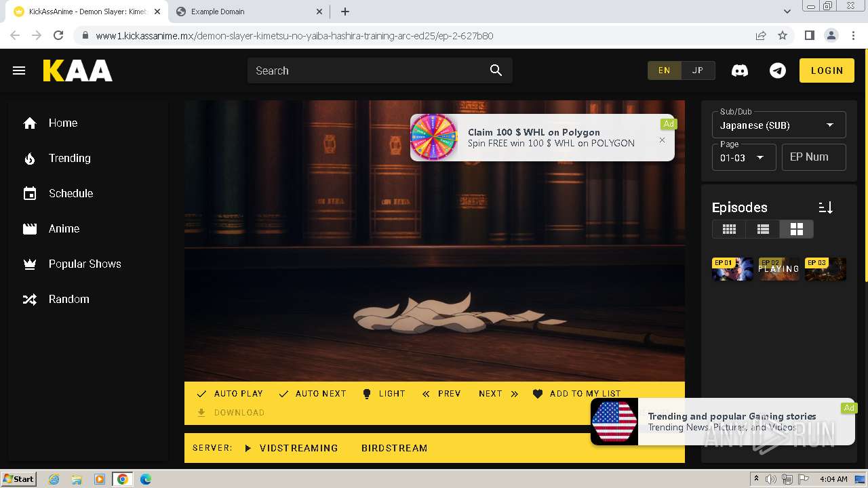
Task: Select the VIDSTREAMING server
Action: pyautogui.click(x=291, y=448)
